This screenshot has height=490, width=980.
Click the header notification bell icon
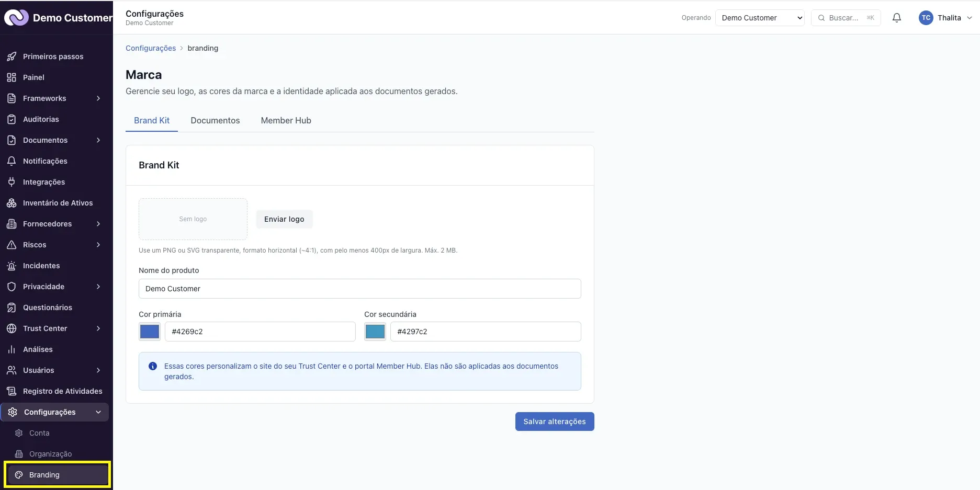897,18
